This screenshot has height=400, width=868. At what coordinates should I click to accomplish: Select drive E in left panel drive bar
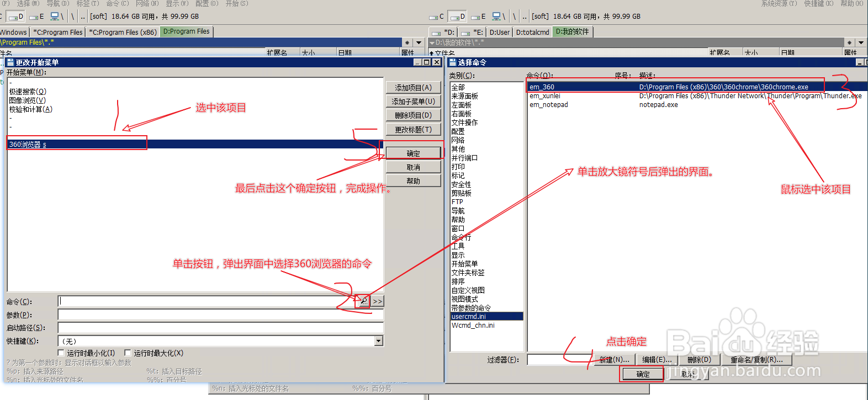pos(36,17)
